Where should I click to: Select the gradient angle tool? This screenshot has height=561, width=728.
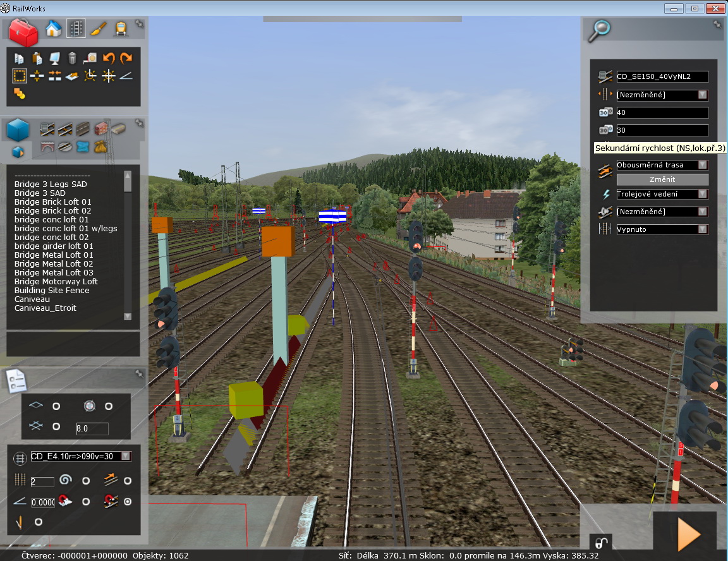(x=126, y=76)
